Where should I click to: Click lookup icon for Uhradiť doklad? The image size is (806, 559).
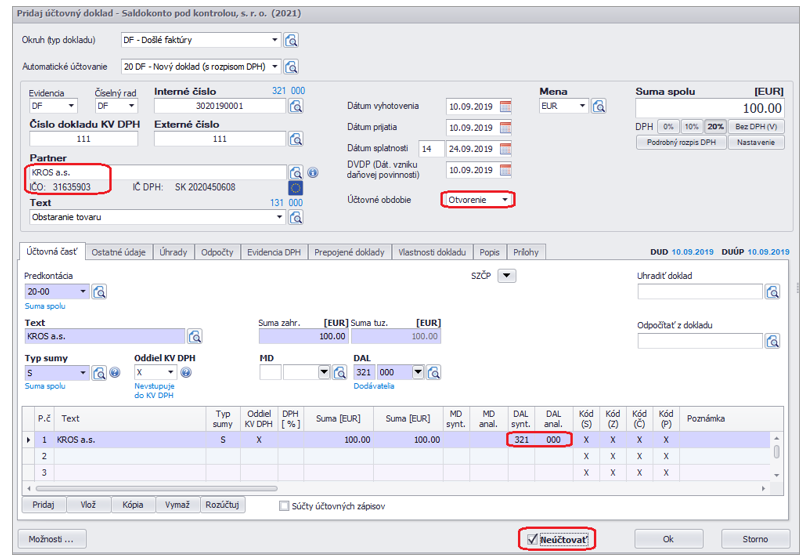[x=773, y=292]
